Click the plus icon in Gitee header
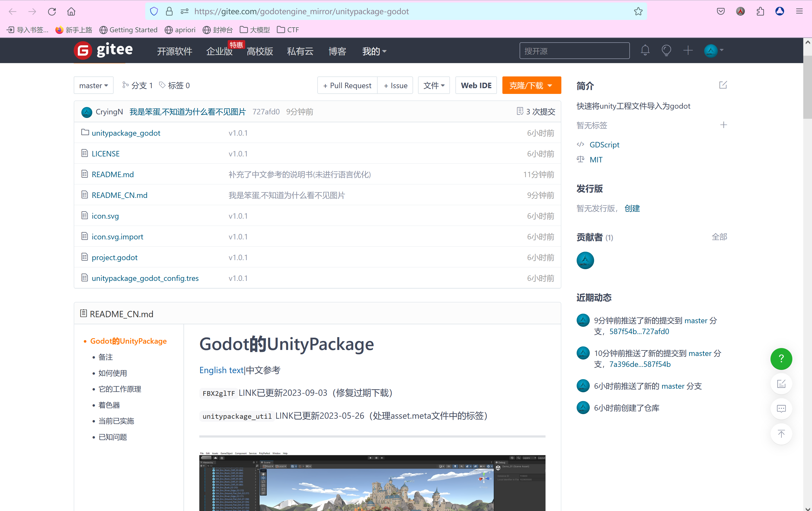 point(687,50)
